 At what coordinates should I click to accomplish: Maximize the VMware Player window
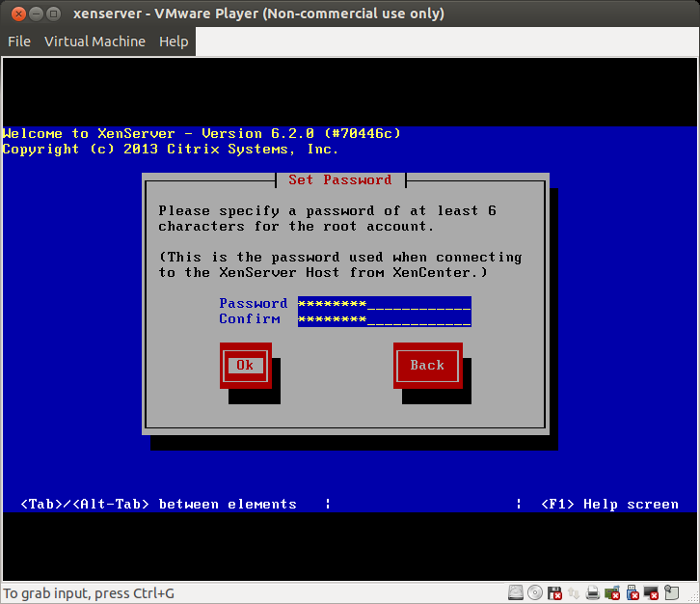(54, 14)
